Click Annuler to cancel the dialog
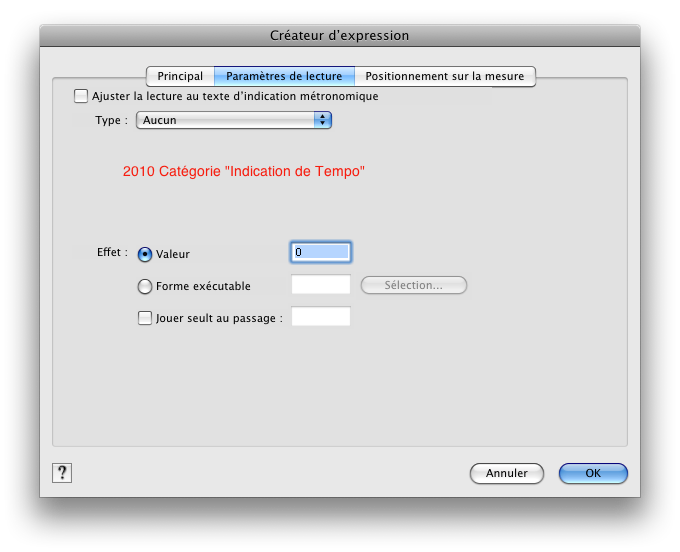Image resolution: width=680 pixels, height=552 pixels. (x=506, y=473)
